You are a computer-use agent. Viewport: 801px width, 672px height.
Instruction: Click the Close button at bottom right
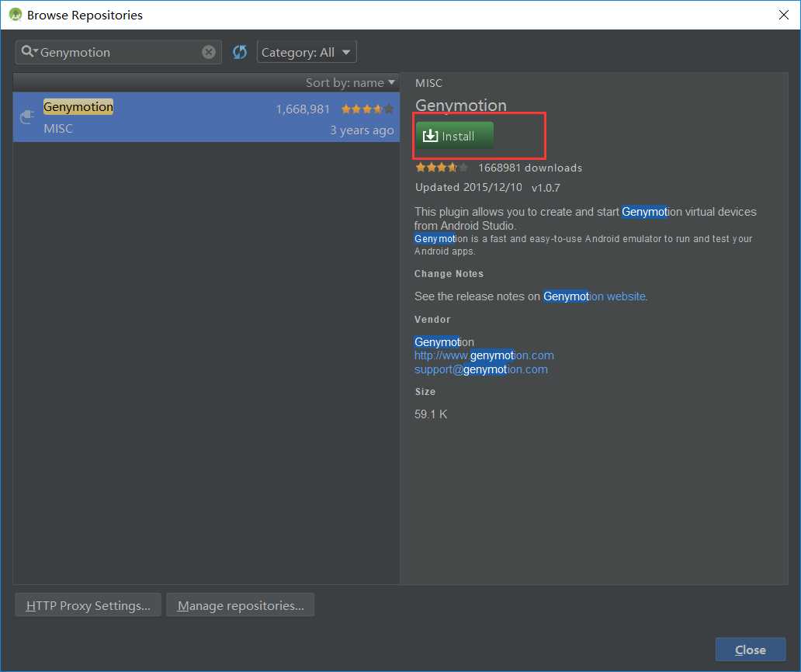pyautogui.click(x=751, y=649)
